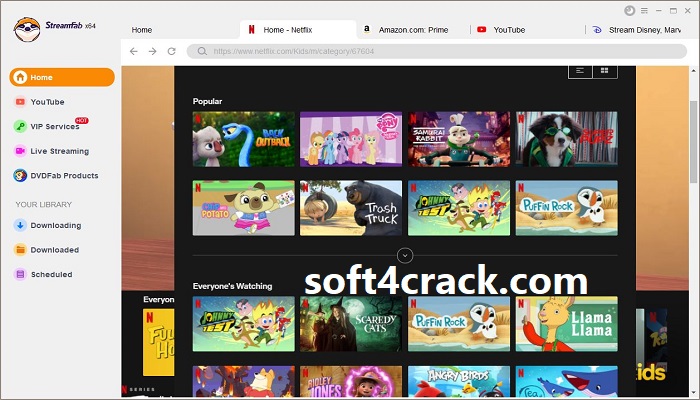Click the blue Downloading arrow icon

tap(20, 225)
